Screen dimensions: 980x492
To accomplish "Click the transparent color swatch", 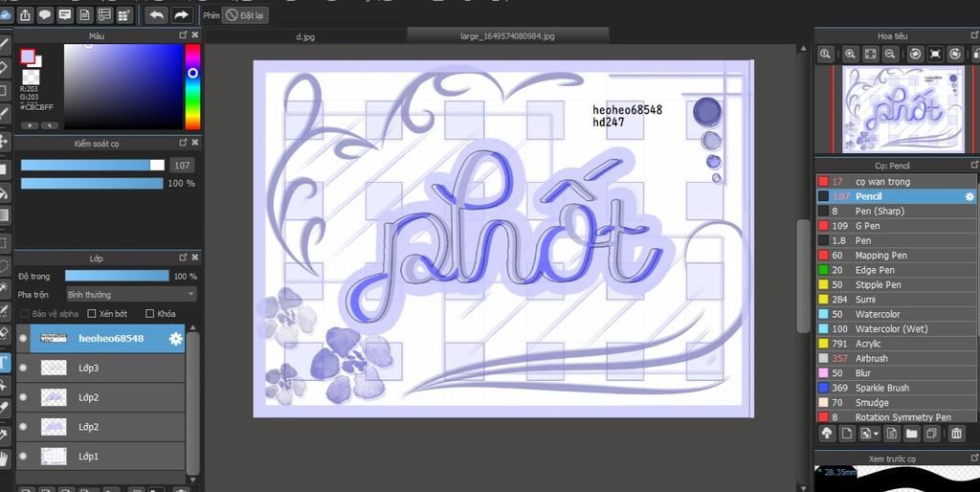I will (31, 77).
